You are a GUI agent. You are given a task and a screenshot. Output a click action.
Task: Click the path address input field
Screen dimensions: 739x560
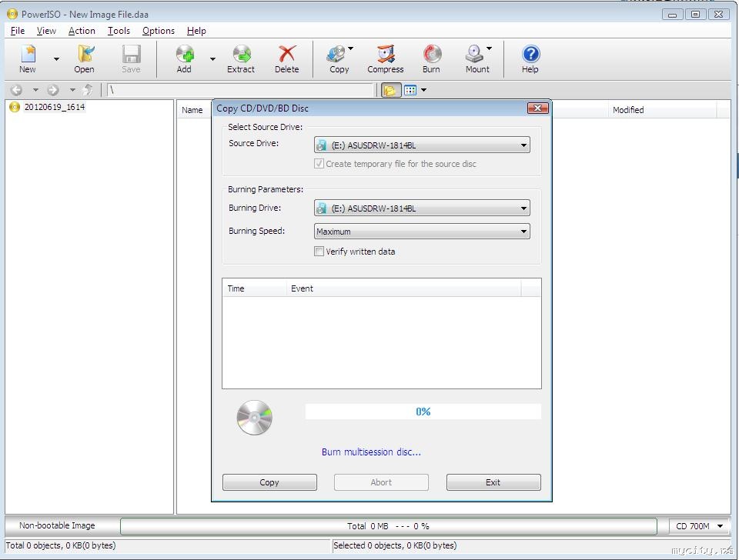point(240,89)
